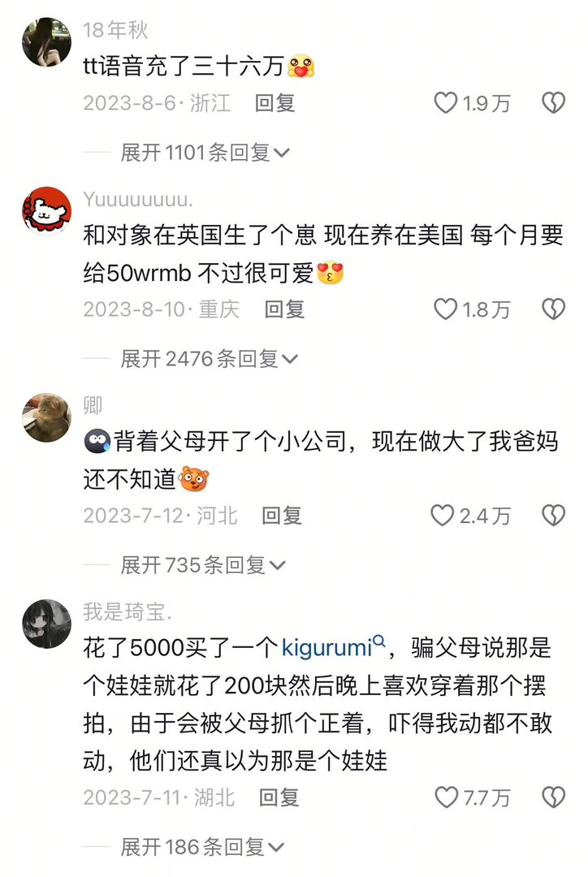Screen dimensions: 588x877
Task: Expand 2476条回复 under the Yuuuuuuuu. comment
Action: pyautogui.click(x=210, y=359)
